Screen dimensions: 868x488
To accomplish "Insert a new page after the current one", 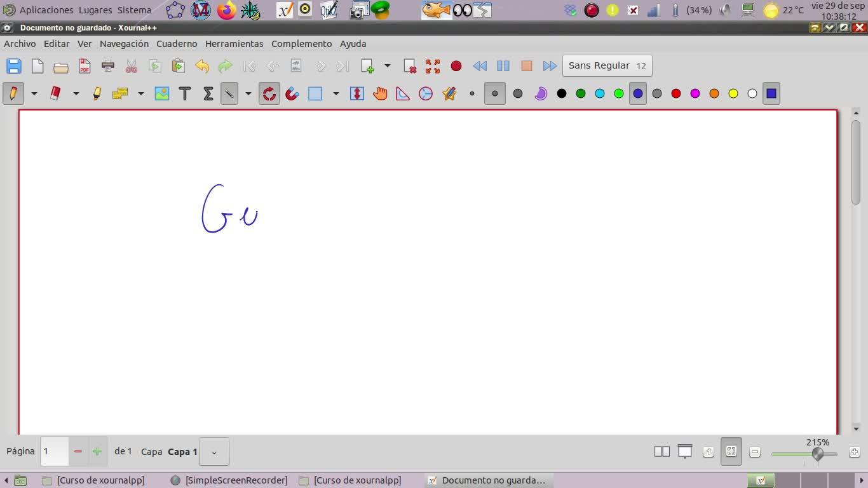I will coord(367,66).
